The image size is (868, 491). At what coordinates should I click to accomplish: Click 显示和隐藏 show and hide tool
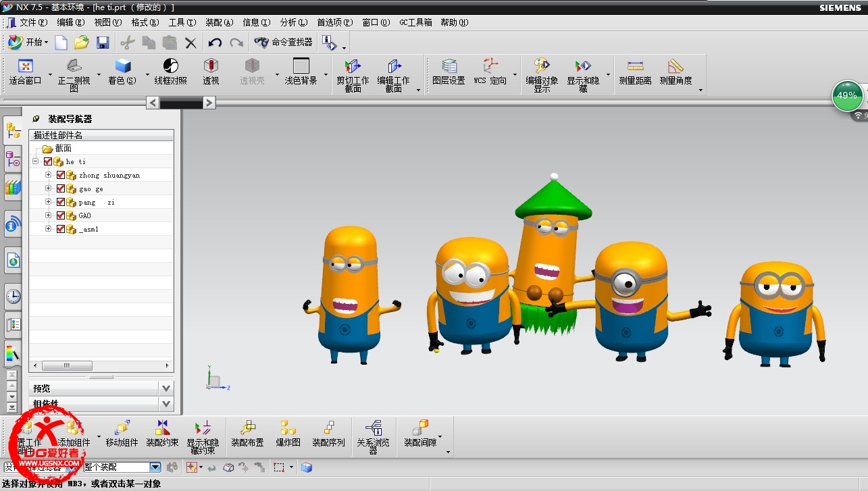coord(583,74)
